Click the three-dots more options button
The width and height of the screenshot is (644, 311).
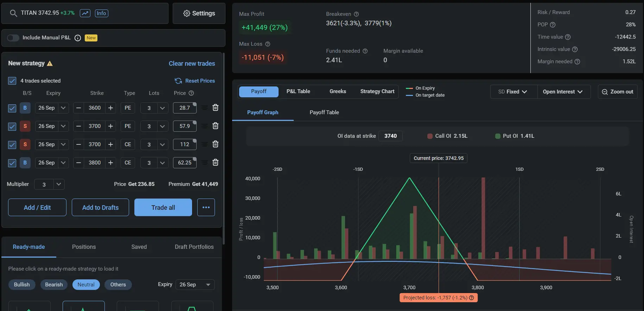point(206,207)
